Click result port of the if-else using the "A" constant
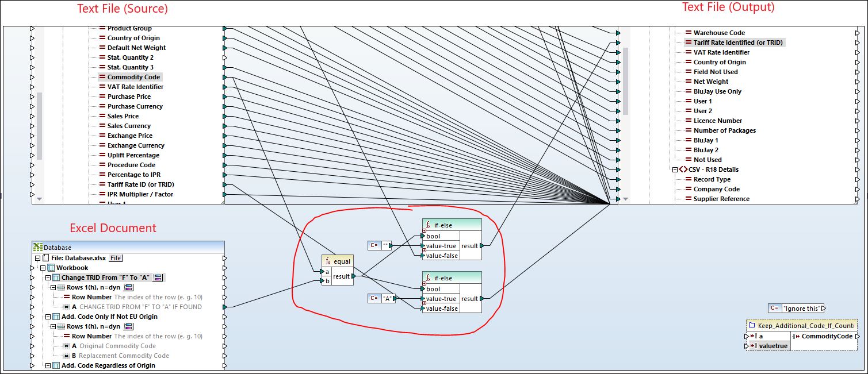This screenshot has height=374, width=868. click(x=481, y=299)
